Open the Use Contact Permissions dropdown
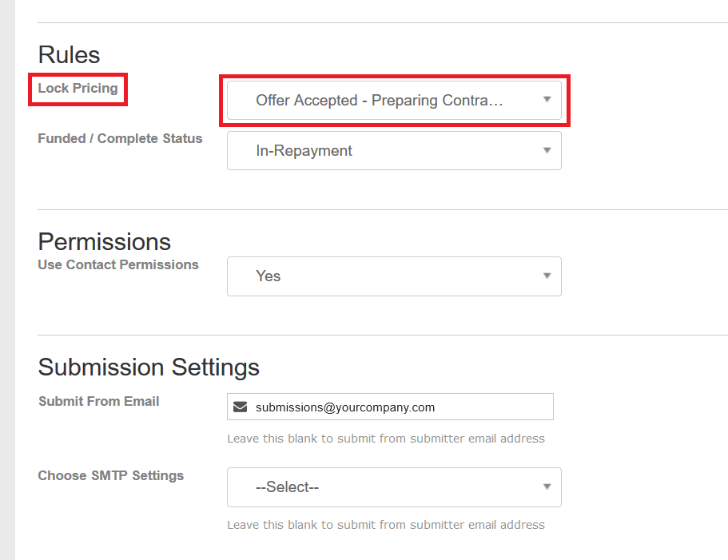Image resolution: width=728 pixels, height=560 pixels. (x=394, y=276)
